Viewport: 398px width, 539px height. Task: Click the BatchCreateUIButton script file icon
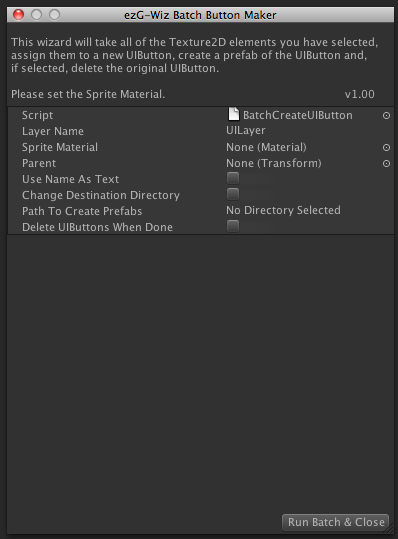(234, 114)
